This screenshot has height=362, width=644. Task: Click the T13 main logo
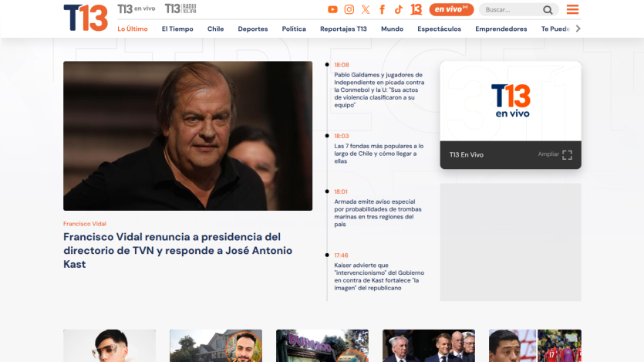click(86, 18)
